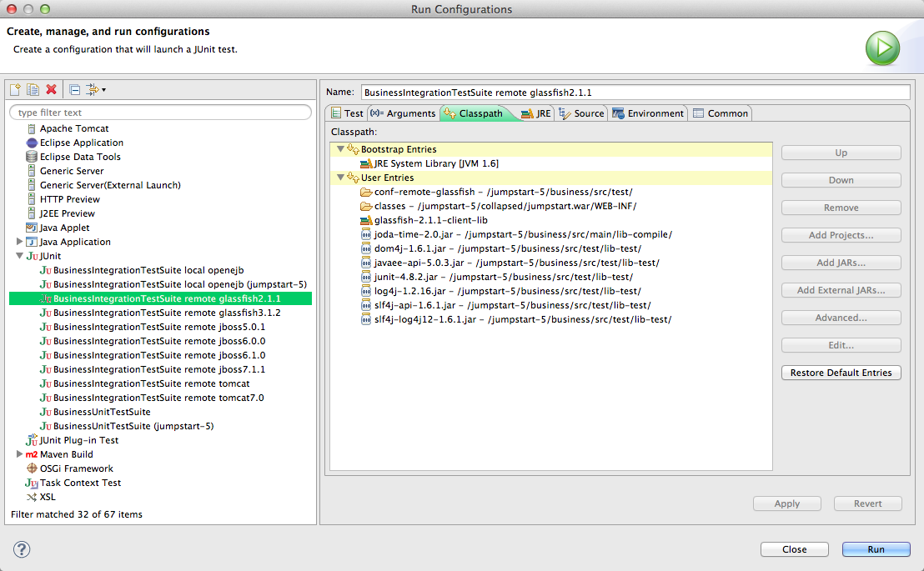Screen dimensions: 924x571
Task: Click the Filter launch configurations icon
Action: point(93,89)
